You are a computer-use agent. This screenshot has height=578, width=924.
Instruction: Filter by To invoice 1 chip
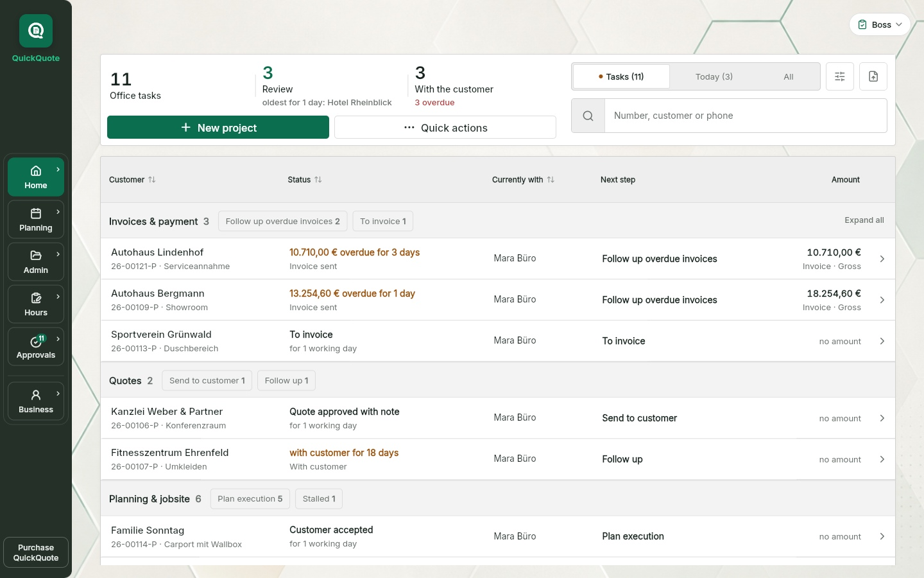pos(383,222)
